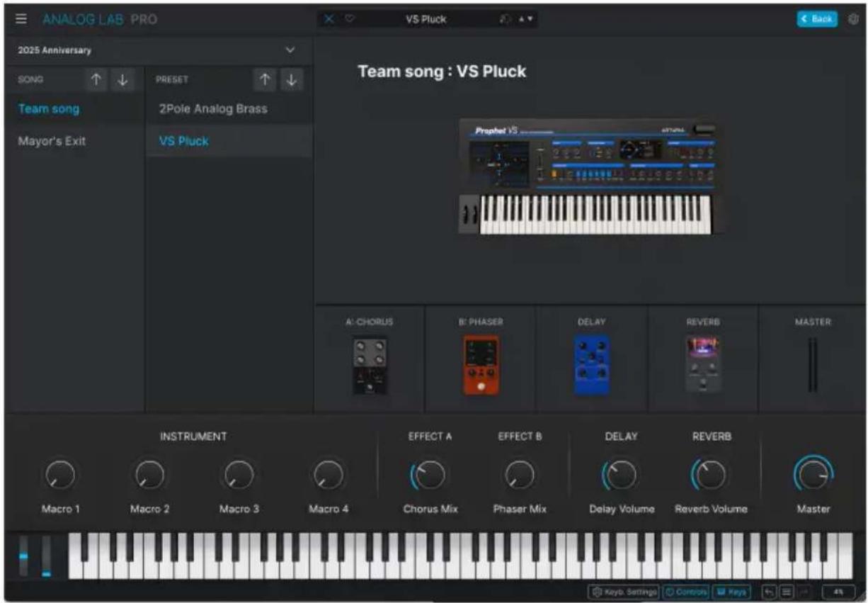
Task: Click the EFFECT A header
Action: 430,436
